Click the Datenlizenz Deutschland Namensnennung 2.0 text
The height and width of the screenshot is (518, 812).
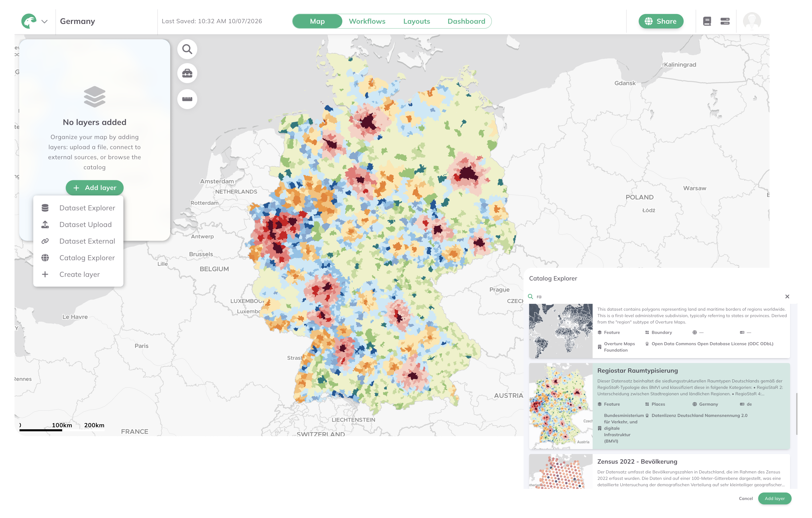point(699,415)
